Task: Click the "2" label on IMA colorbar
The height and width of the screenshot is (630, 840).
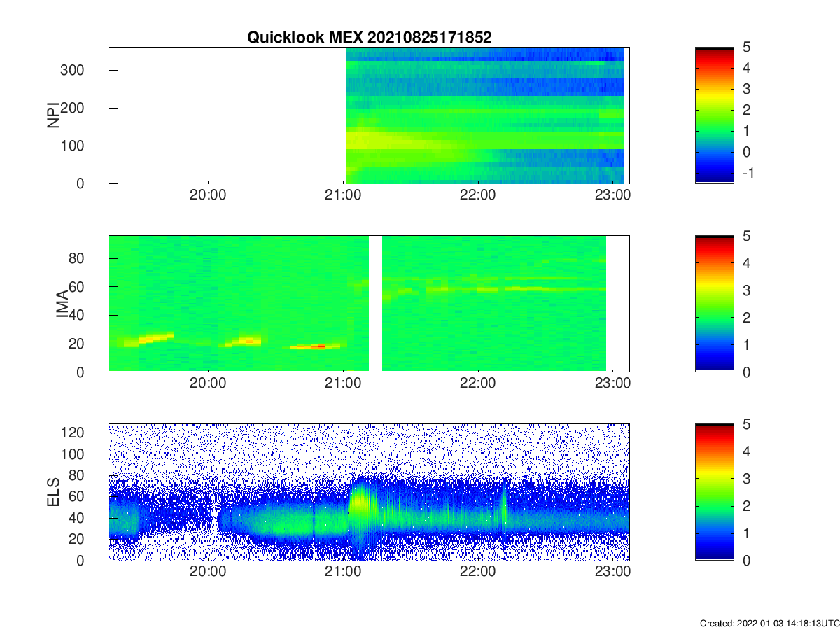Action: click(x=746, y=318)
